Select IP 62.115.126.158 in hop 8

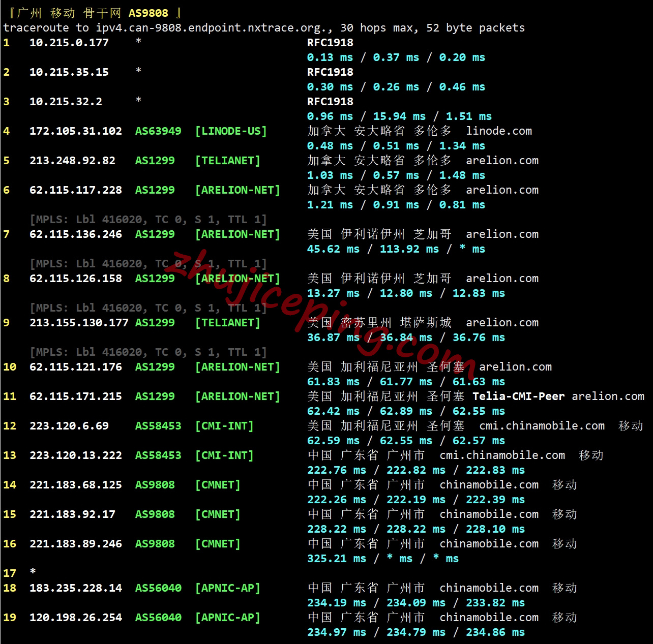76,279
